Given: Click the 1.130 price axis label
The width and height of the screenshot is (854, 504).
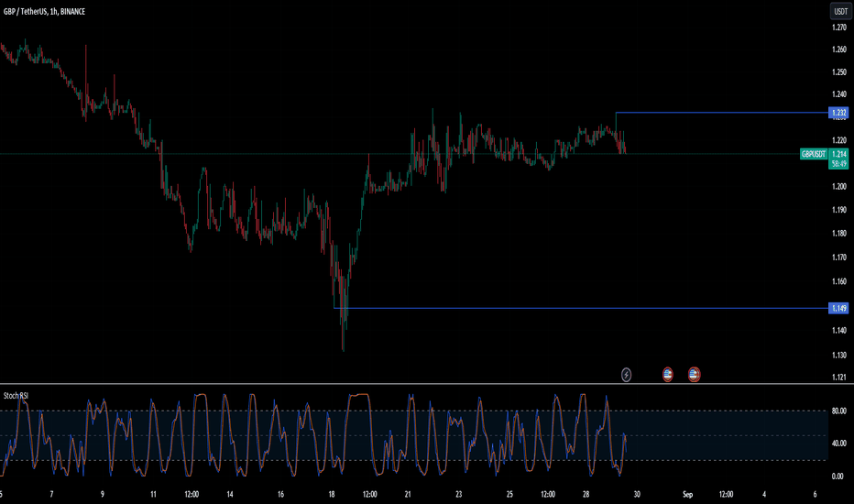Looking at the screenshot, I should [x=838, y=356].
